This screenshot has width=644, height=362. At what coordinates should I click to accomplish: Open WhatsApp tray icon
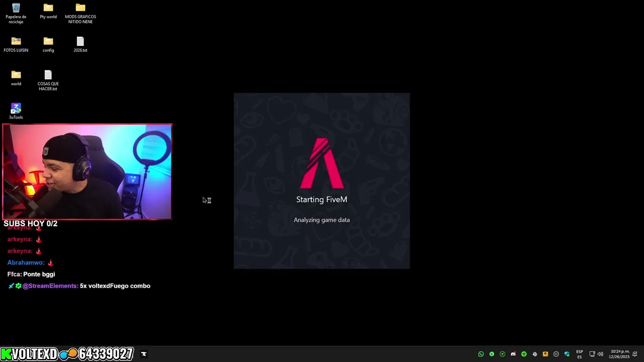[481, 354]
